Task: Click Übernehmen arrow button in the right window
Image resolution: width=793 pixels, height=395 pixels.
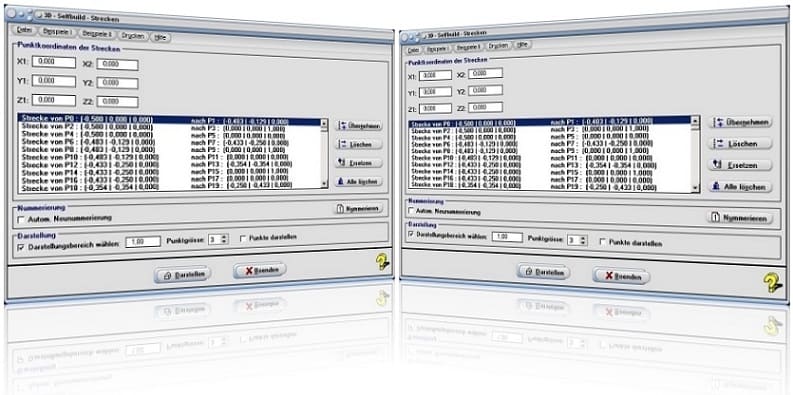Action: (740, 122)
